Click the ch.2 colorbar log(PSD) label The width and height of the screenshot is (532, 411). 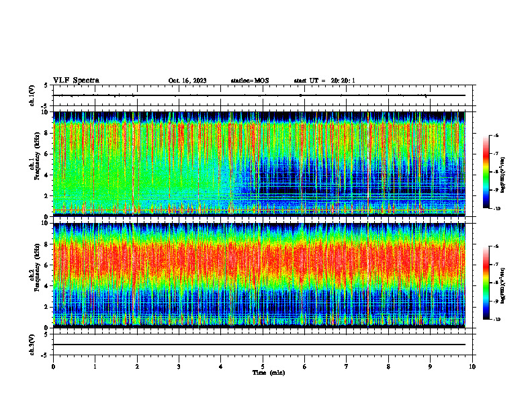(x=503, y=285)
